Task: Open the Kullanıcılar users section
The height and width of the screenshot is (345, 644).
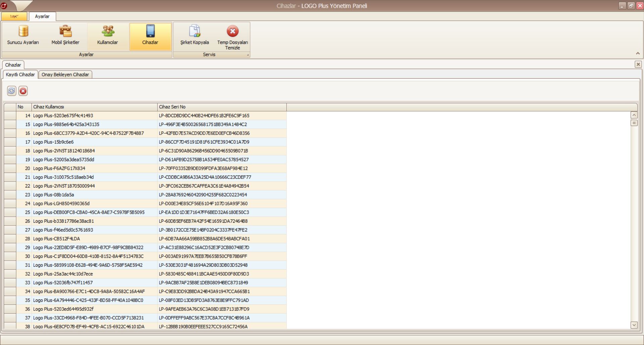Action: (x=108, y=36)
